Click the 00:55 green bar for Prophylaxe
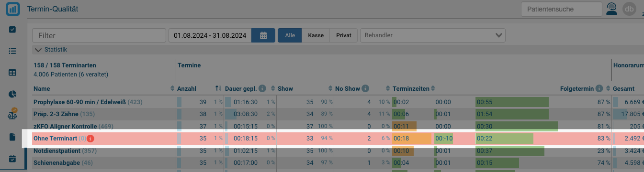 [512, 102]
